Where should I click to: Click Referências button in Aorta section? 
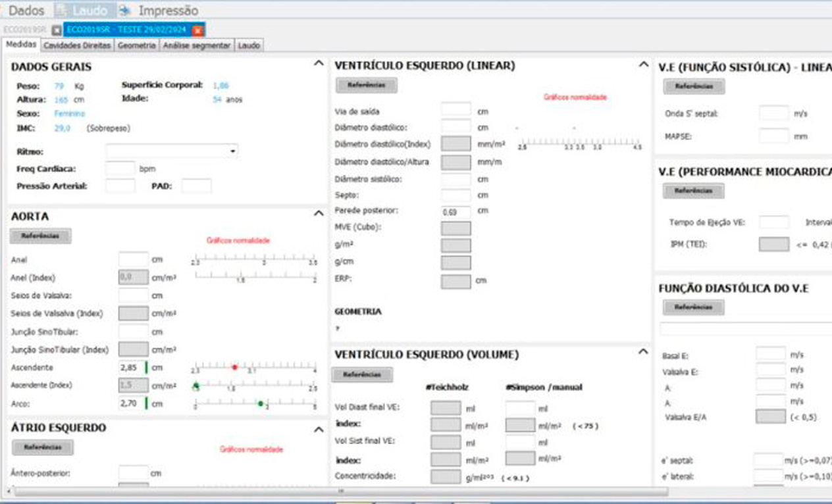click(x=40, y=236)
